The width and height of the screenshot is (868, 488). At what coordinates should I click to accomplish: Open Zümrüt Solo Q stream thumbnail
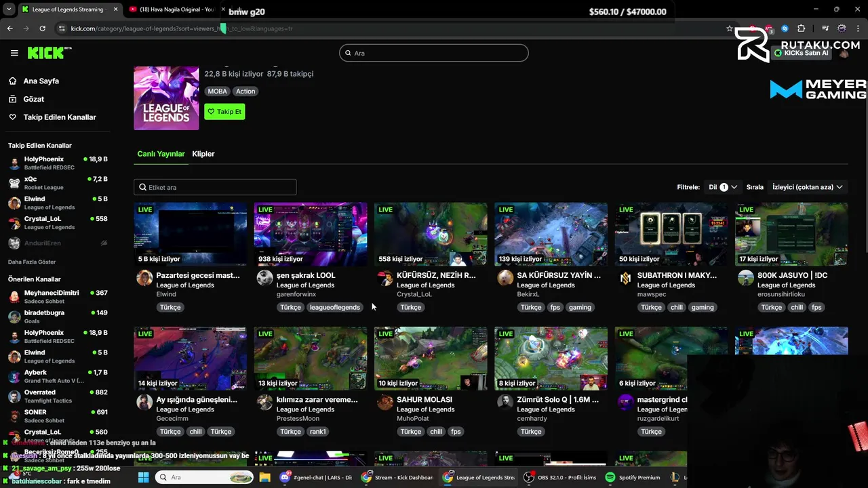[x=551, y=359]
